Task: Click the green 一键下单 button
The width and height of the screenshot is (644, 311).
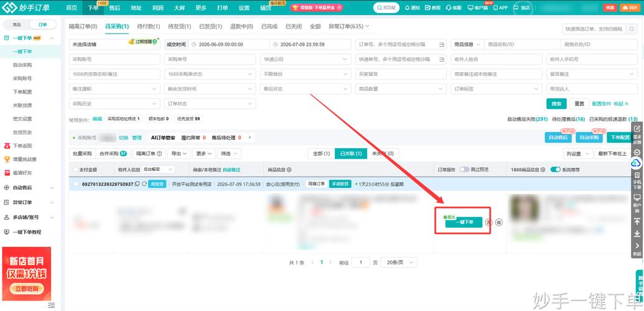Action: pos(464,222)
